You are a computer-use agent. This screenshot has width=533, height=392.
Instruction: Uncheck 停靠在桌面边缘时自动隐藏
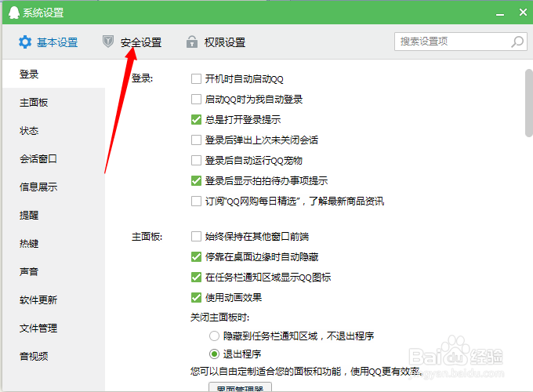196,256
